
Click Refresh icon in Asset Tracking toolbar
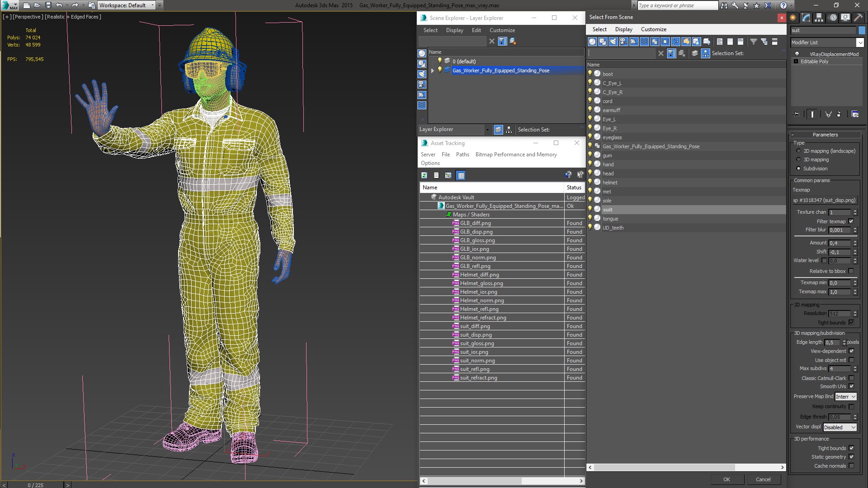424,175
